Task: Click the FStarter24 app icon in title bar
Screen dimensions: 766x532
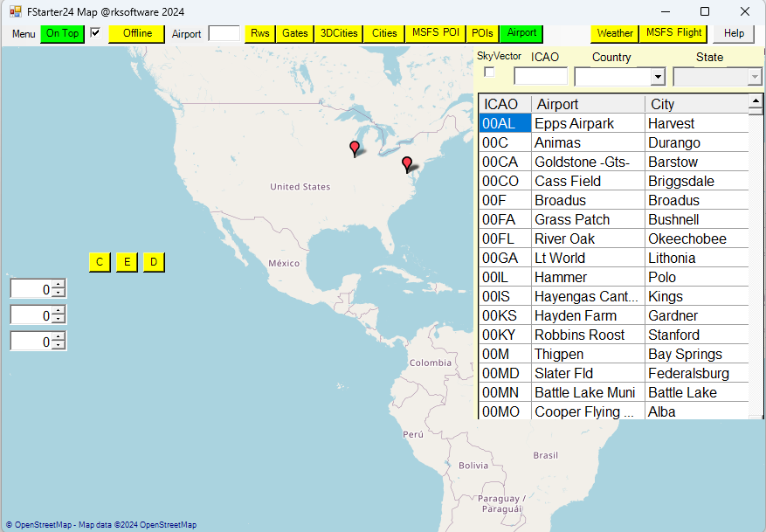Action: (x=15, y=11)
